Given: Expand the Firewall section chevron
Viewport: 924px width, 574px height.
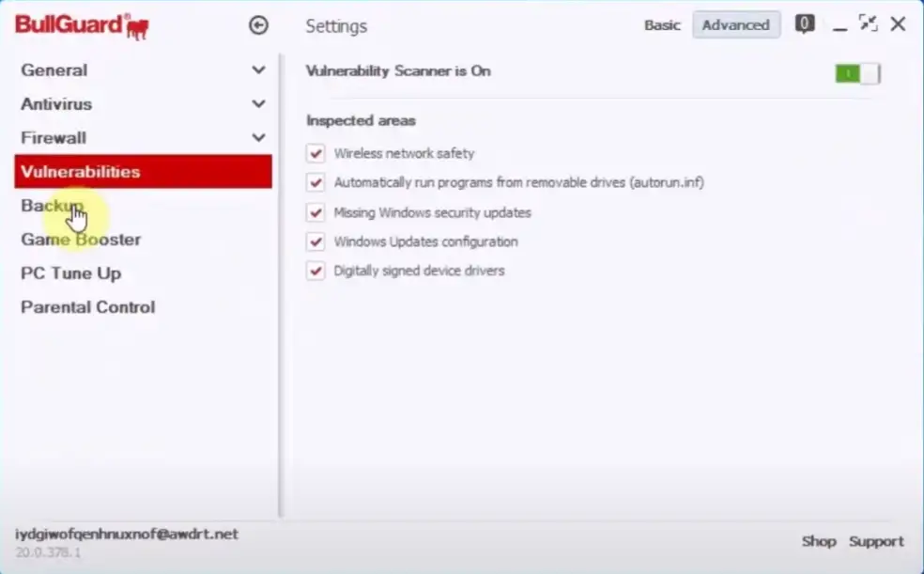Looking at the screenshot, I should point(258,138).
